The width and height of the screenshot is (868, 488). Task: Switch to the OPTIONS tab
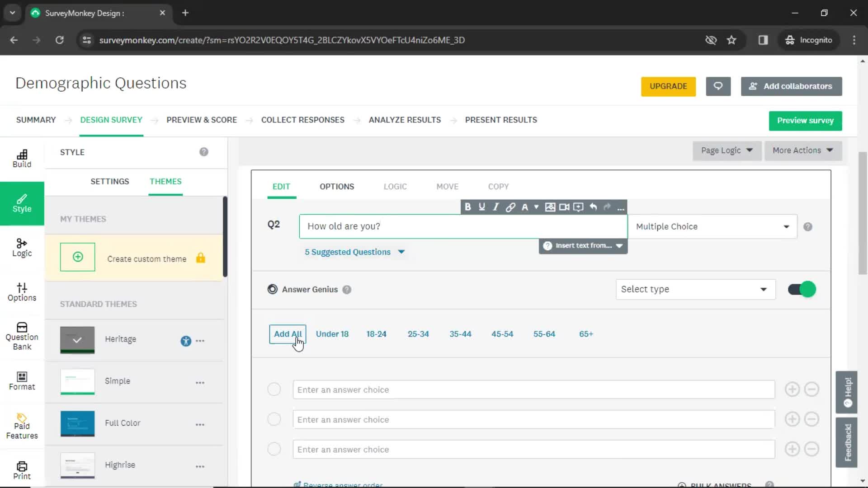pos(337,186)
